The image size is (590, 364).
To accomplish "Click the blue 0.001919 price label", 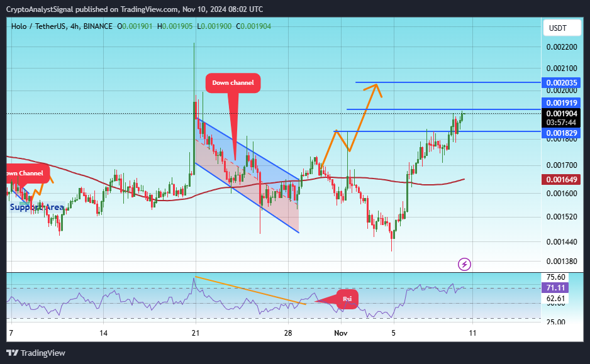I will pos(561,102).
